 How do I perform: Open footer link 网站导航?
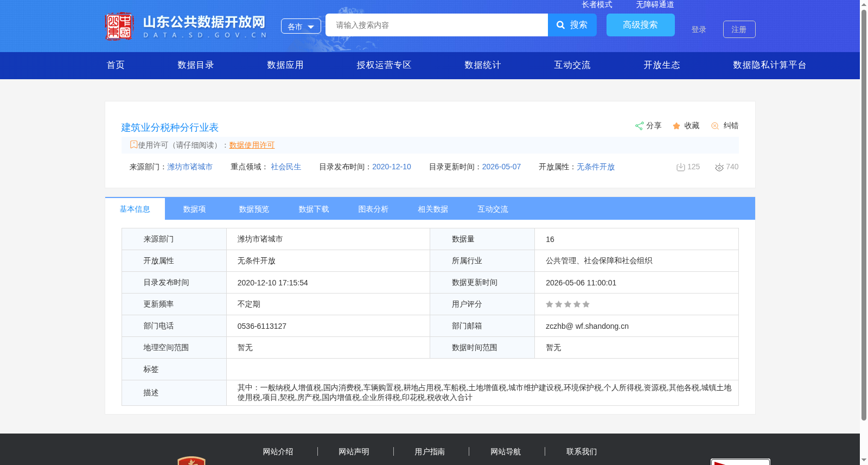pyautogui.click(x=506, y=451)
